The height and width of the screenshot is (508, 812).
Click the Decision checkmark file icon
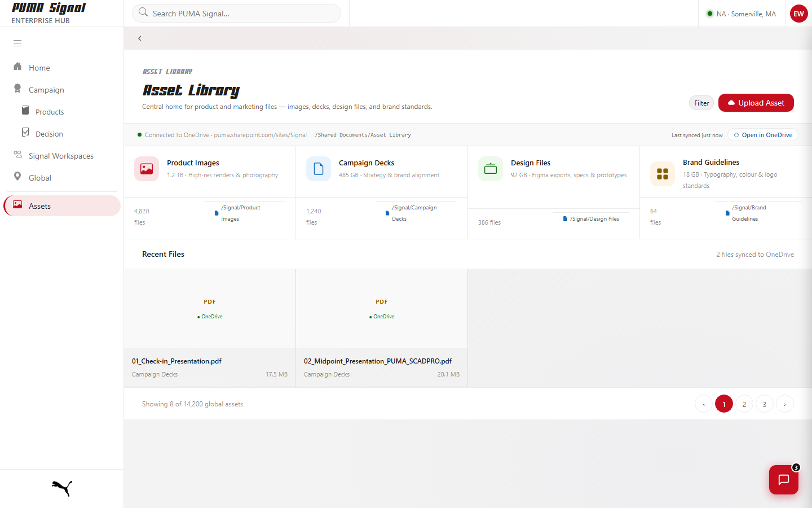25,132
